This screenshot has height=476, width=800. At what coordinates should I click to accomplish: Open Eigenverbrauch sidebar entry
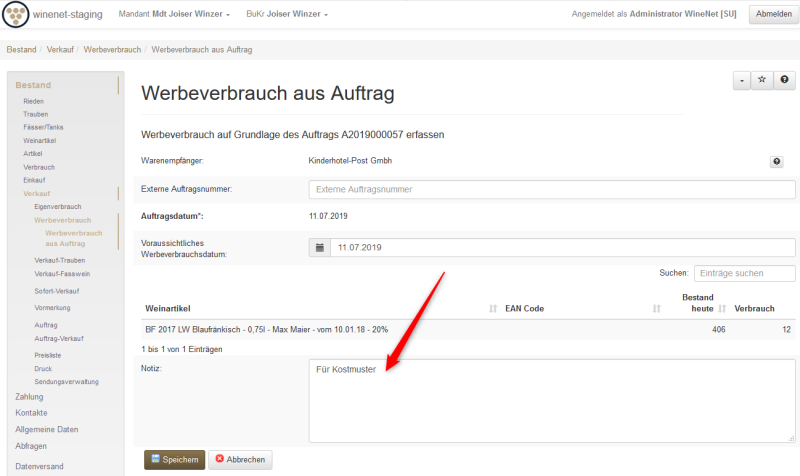click(x=58, y=207)
